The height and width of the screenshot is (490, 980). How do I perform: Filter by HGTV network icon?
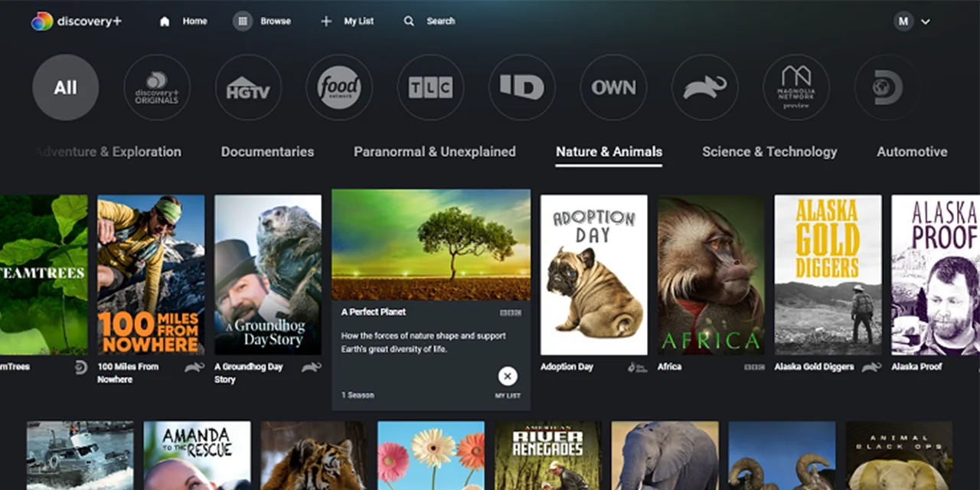coord(248,87)
